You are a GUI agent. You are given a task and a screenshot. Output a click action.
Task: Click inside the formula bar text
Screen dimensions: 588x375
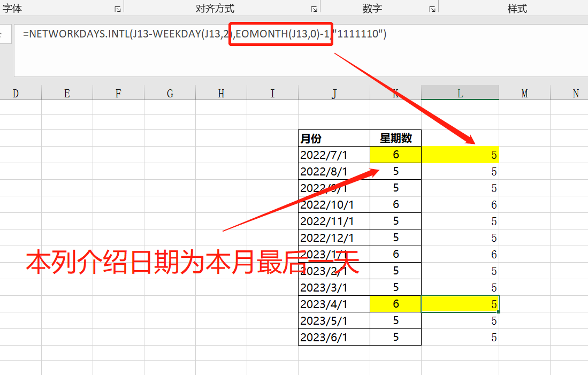pos(204,34)
